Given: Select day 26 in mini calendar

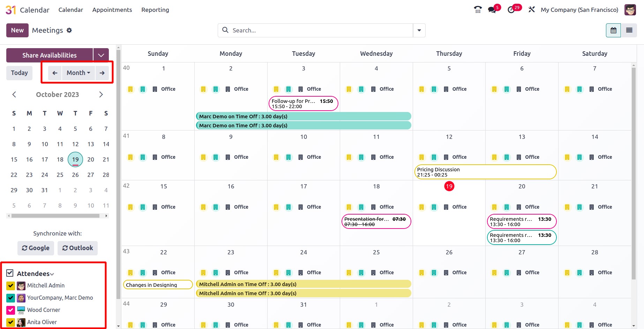Looking at the screenshot, I should (x=75, y=175).
